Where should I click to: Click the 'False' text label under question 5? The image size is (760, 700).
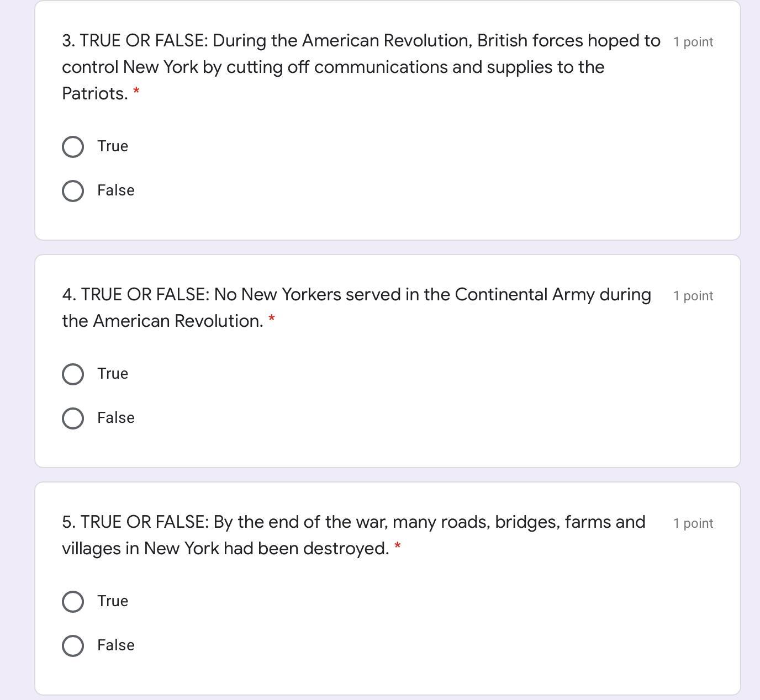coord(116,645)
